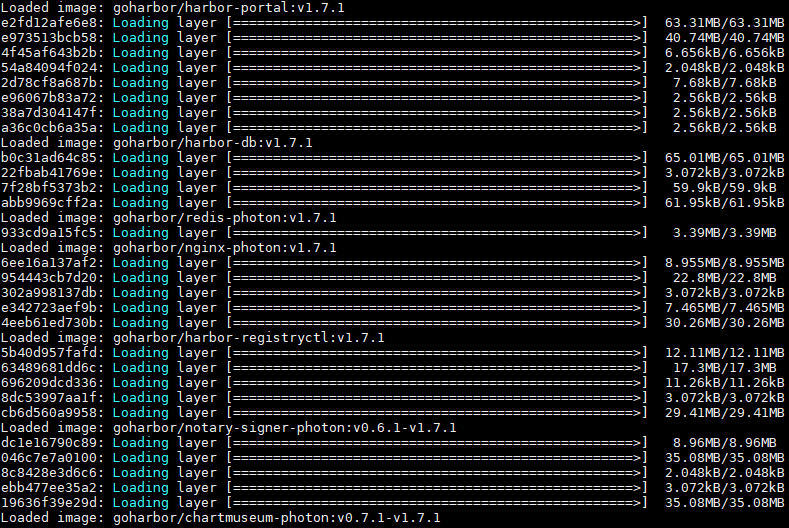Image resolution: width=789 pixels, height=528 pixels.
Task: Click layer ID e96067b83a72
Action: [x=49, y=98]
